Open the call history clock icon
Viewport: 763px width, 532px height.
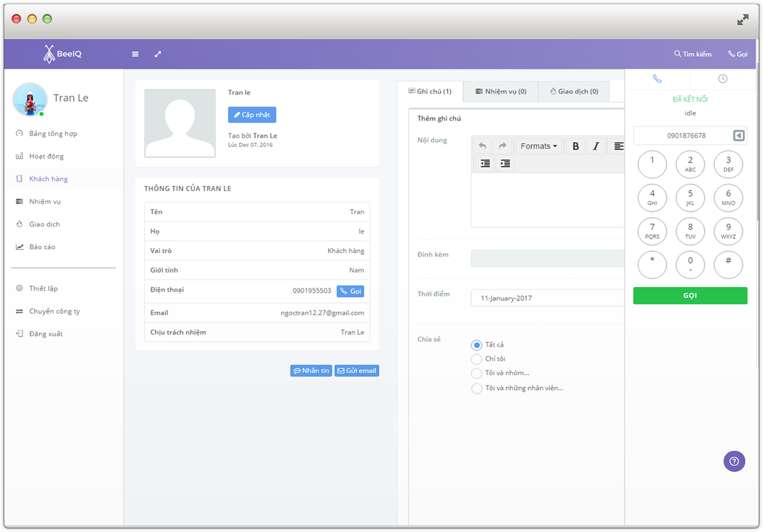(x=722, y=79)
